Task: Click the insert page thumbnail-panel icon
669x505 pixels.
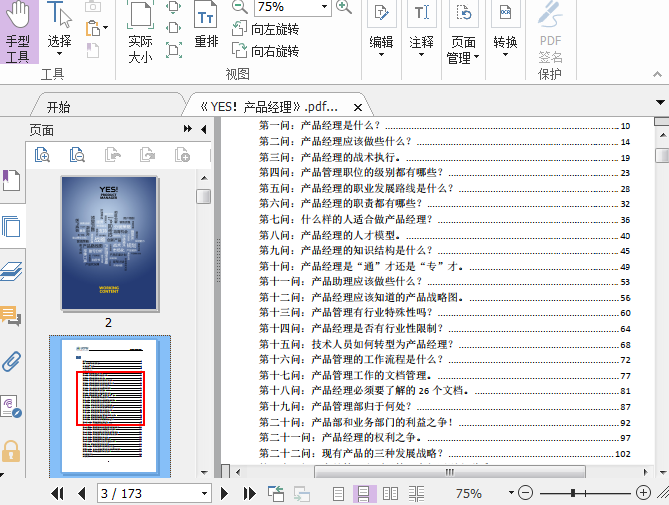Action: (x=182, y=155)
